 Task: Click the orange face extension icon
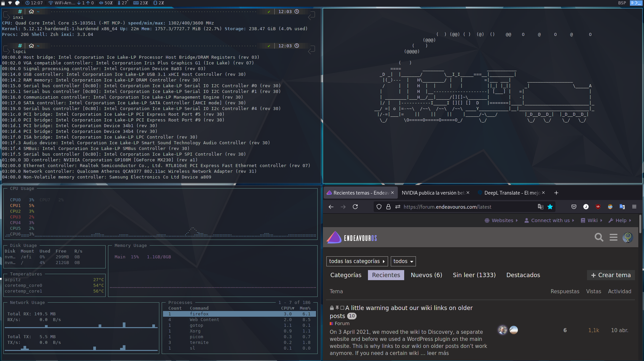(610, 207)
